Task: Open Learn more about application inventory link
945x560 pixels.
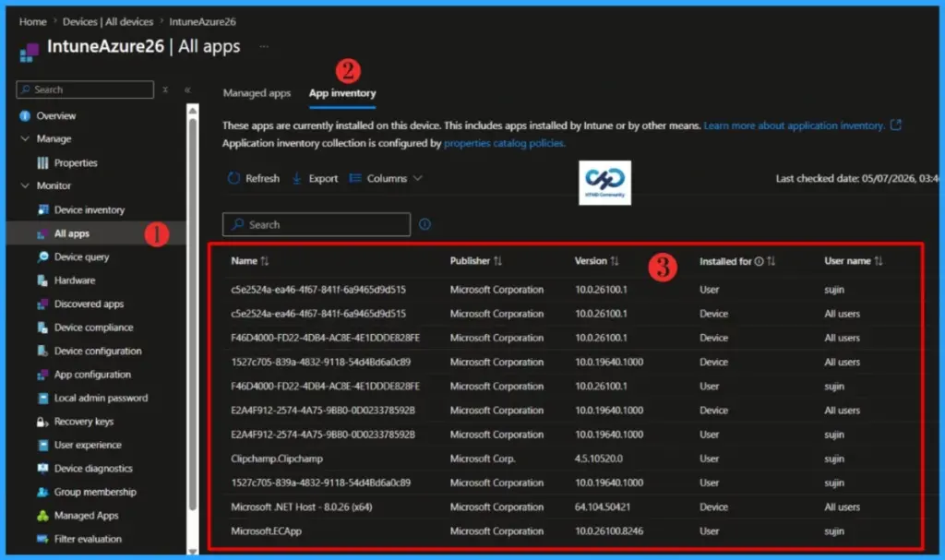Action: click(794, 125)
